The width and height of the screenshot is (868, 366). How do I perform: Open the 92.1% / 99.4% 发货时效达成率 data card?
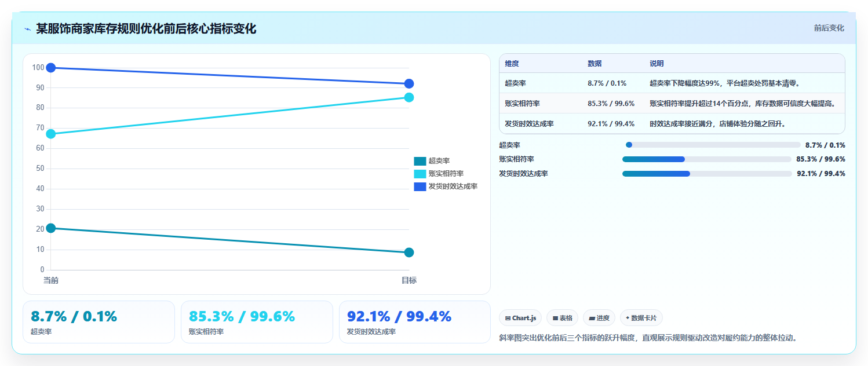click(415, 322)
